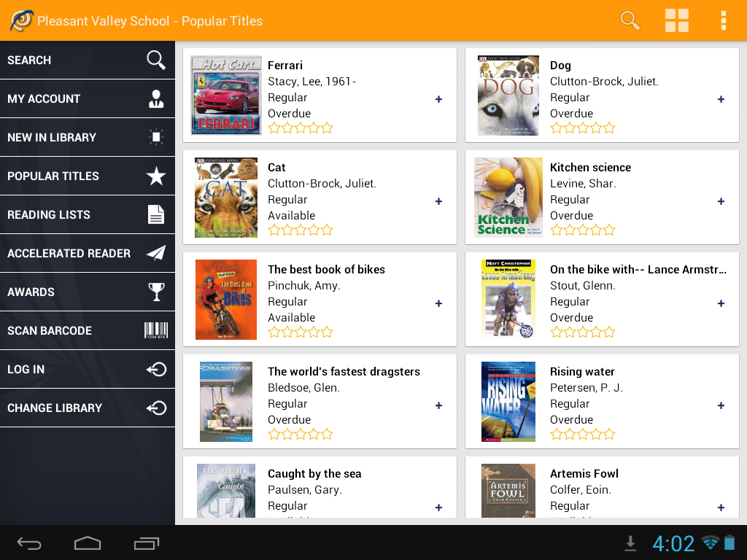Open the Dog book cover thumbnail
Viewport: 747px width, 560px height.
pos(508,96)
